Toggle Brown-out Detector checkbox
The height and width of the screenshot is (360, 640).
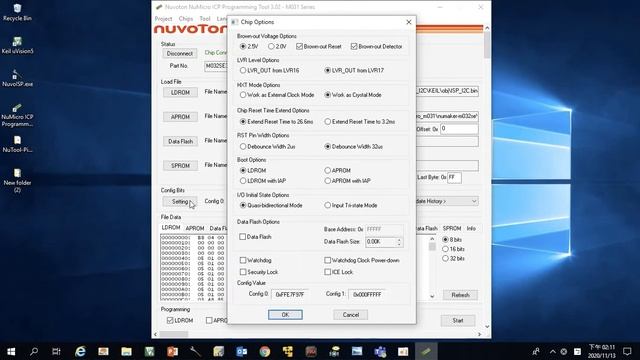pyautogui.click(x=376, y=47)
